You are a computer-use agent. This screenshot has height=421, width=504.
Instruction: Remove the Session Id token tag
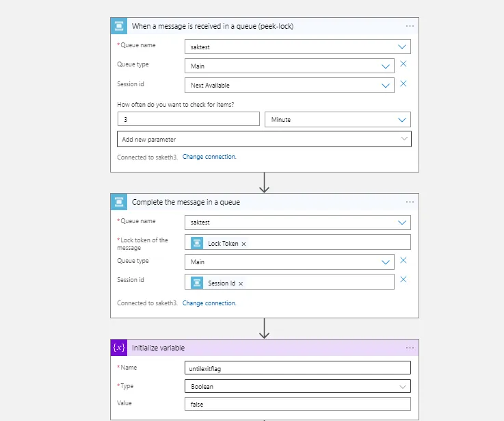(241, 283)
